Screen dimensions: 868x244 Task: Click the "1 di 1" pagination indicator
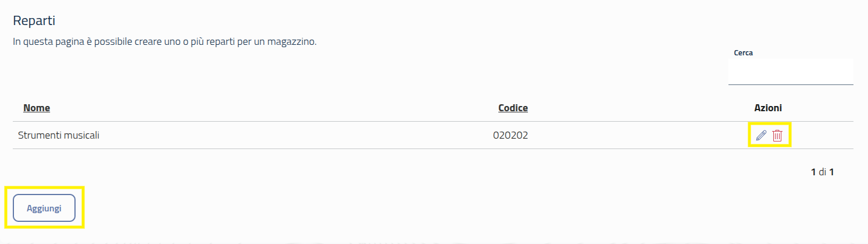click(823, 172)
